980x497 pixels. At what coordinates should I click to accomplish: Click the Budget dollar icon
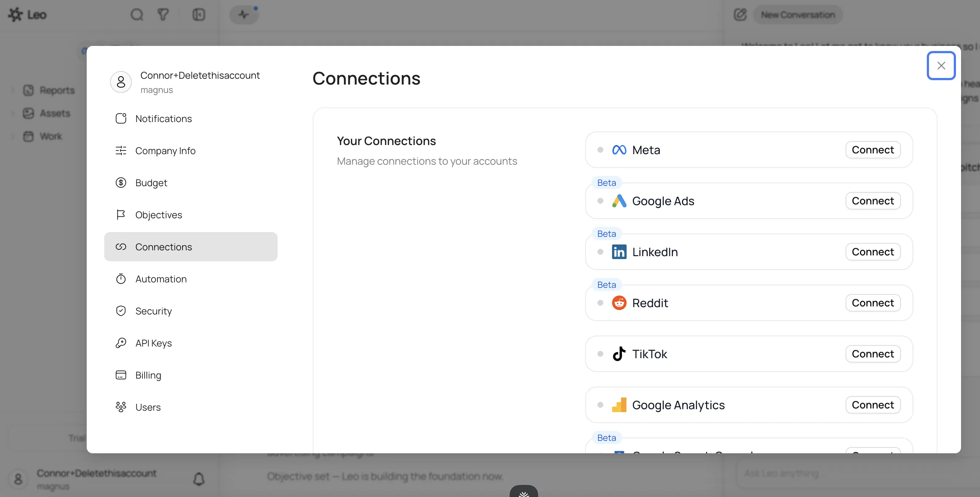[x=121, y=183]
